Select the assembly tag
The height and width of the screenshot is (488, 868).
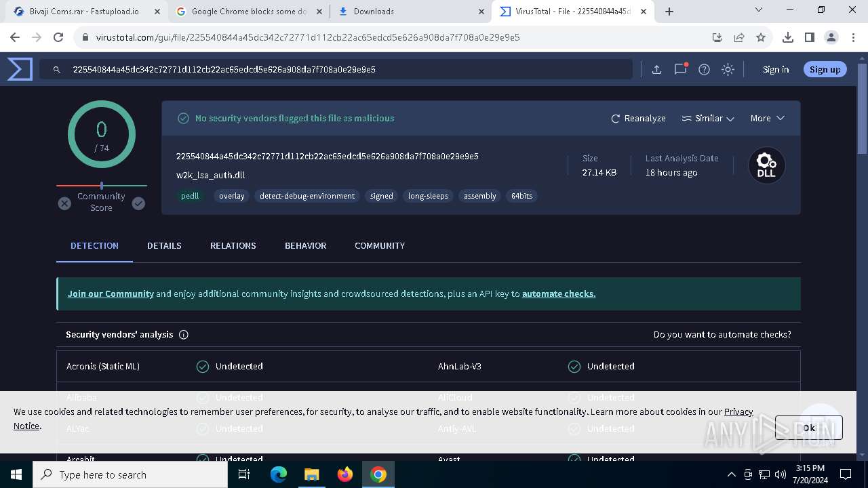tap(479, 196)
